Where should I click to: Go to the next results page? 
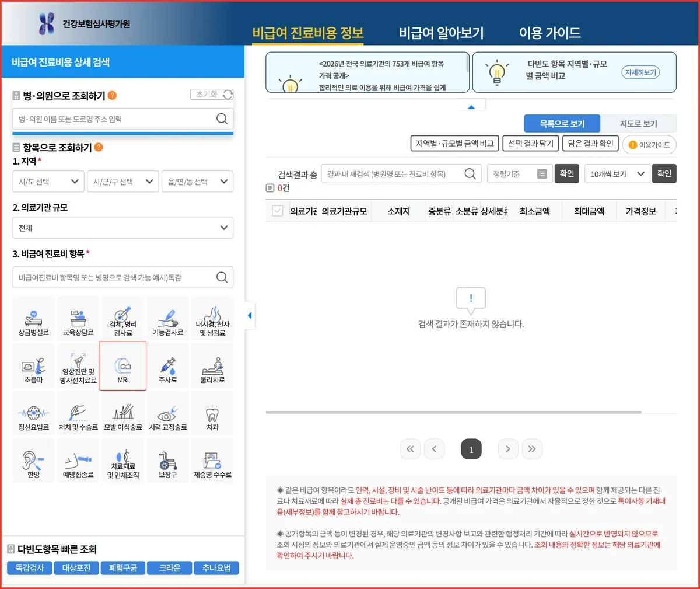click(508, 449)
